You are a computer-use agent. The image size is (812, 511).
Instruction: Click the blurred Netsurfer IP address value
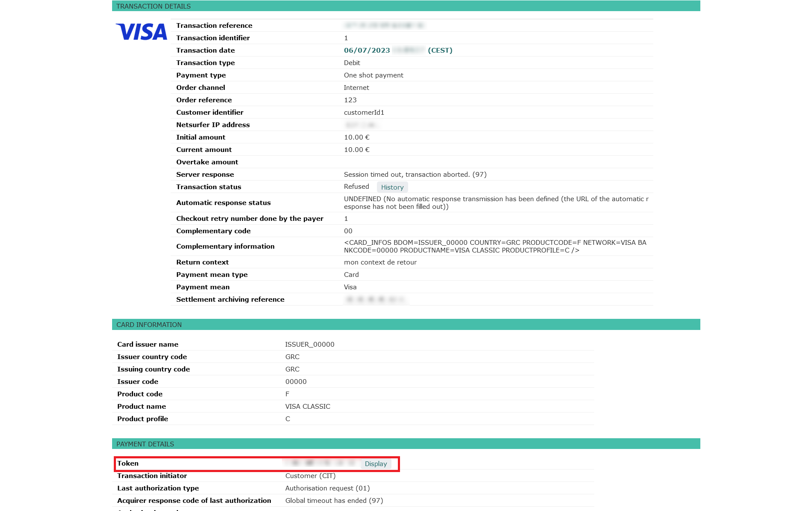pyautogui.click(x=362, y=125)
